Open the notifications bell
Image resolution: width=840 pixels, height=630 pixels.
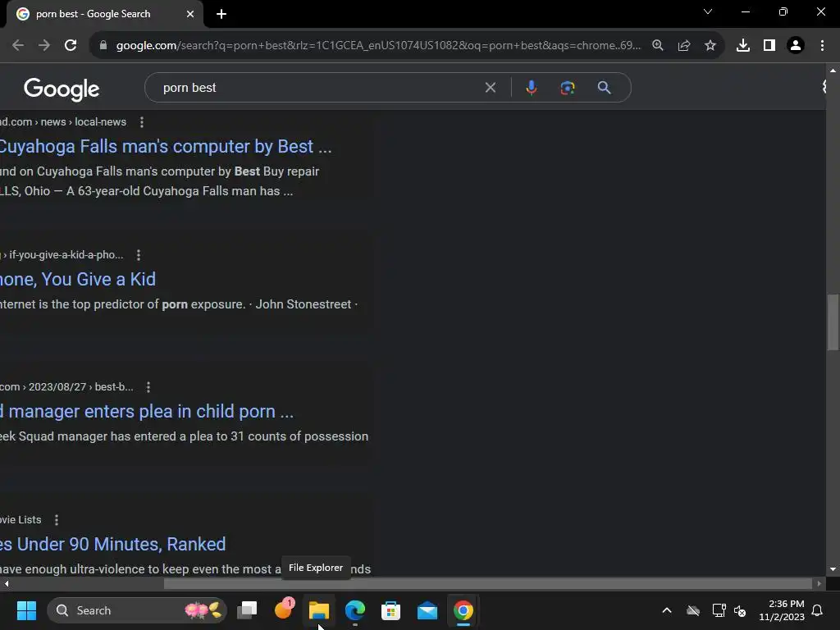click(817, 610)
